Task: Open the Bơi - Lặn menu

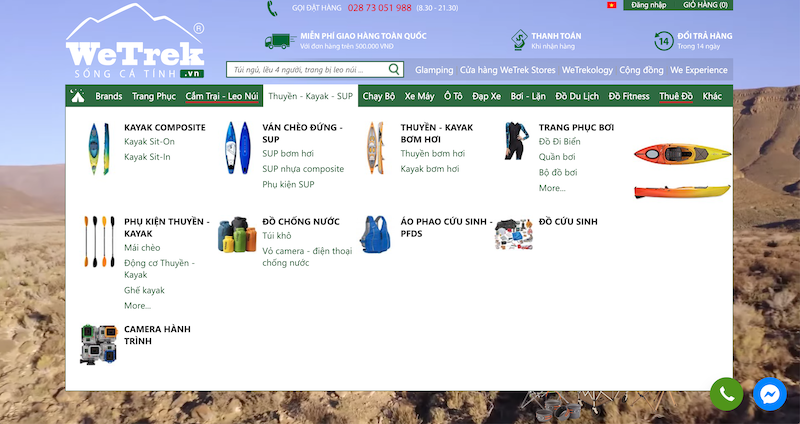Action: pos(528,96)
